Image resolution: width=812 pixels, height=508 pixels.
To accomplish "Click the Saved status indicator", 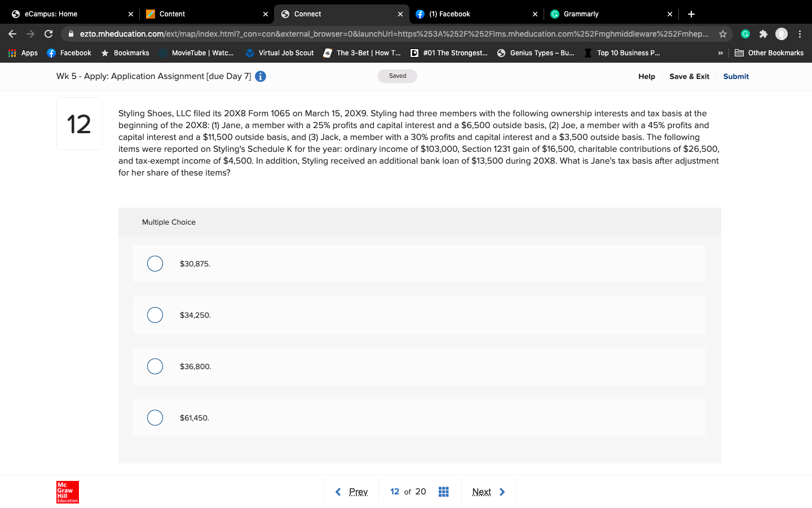I will (x=398, y=76).
